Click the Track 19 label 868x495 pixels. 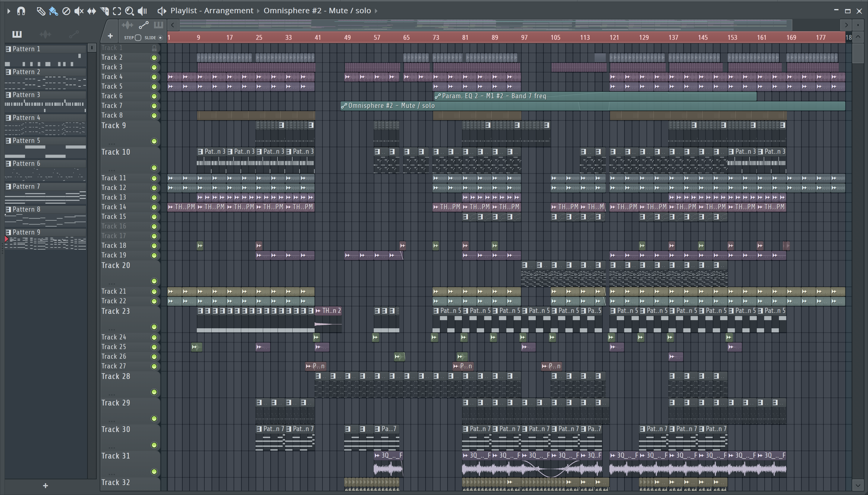[x=114, y=255]
